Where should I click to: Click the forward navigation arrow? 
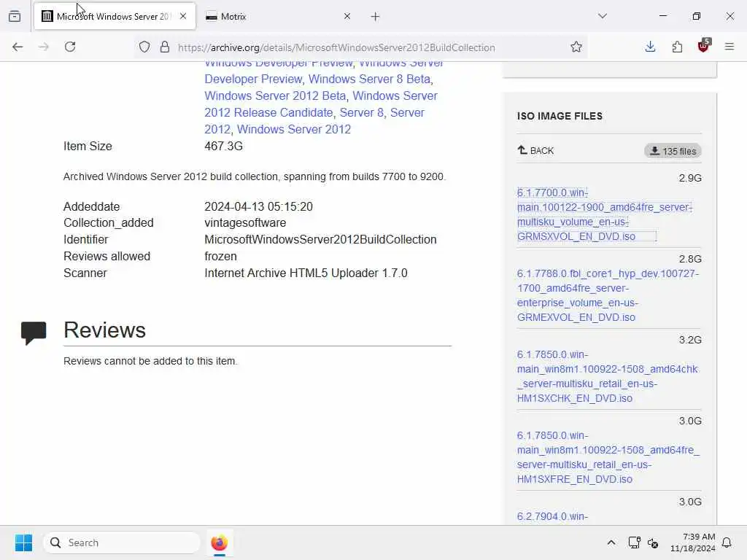43,47
